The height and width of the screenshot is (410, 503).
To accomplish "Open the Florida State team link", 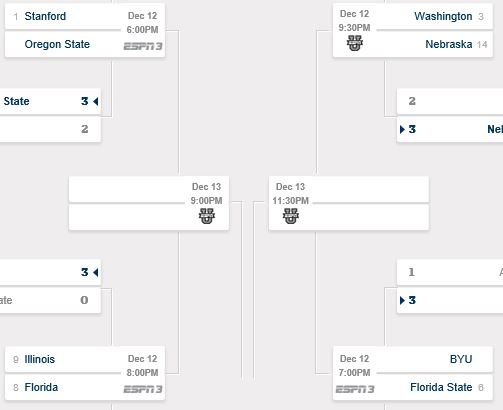I will click(x=441, y=387).
